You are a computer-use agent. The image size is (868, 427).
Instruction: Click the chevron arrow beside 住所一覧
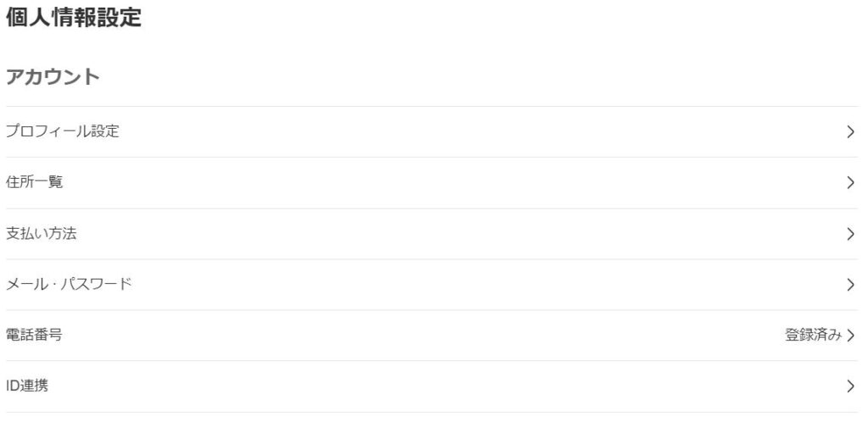coord(850,182)
